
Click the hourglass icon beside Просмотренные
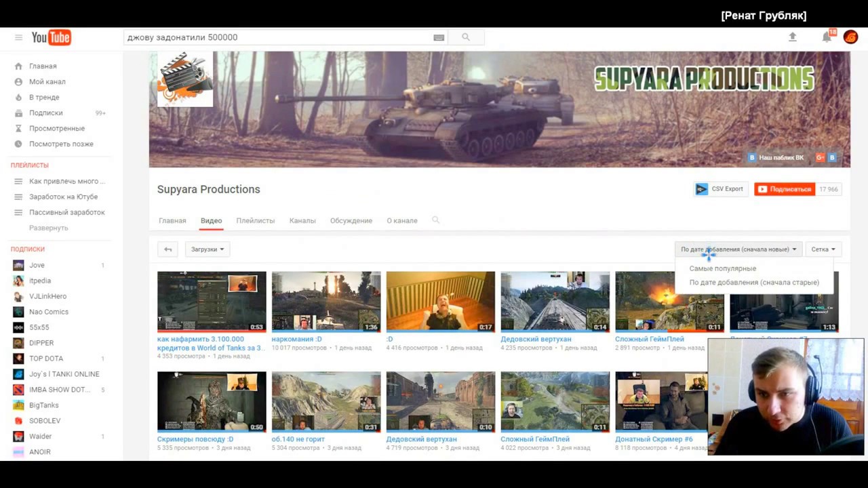click(x=18, y=128)
